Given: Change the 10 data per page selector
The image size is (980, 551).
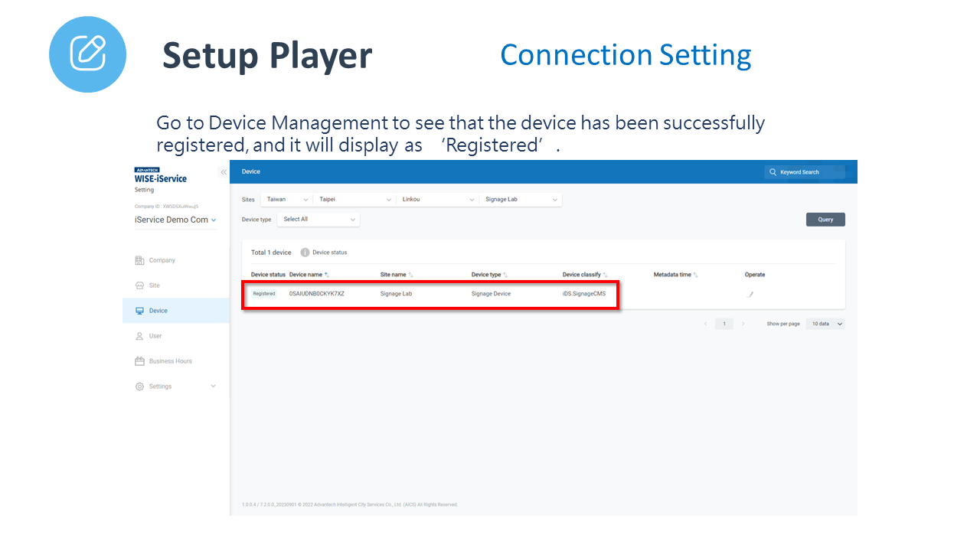Looking at the screenshot, I should coord(825,324).
